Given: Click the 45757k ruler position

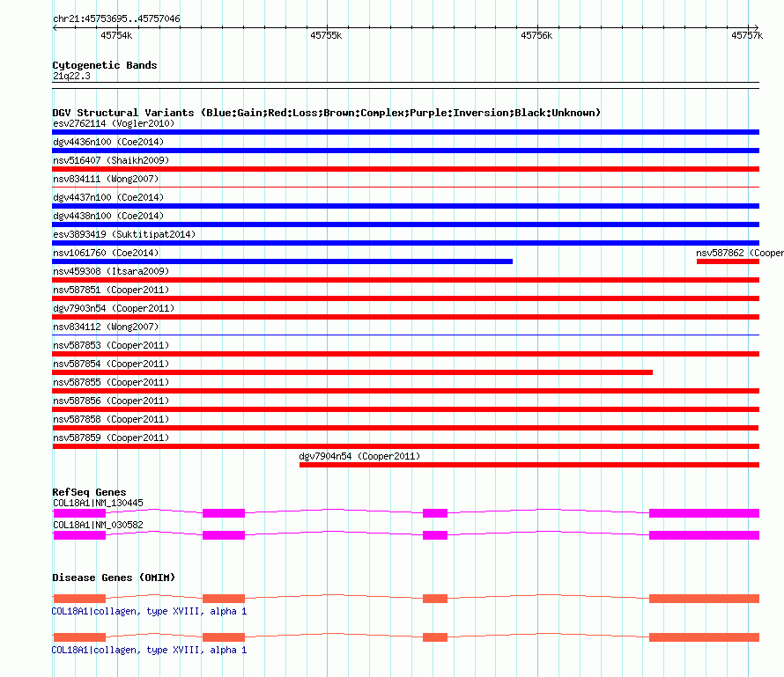Looking at the screenshot, I should click(x=747, y=35).
